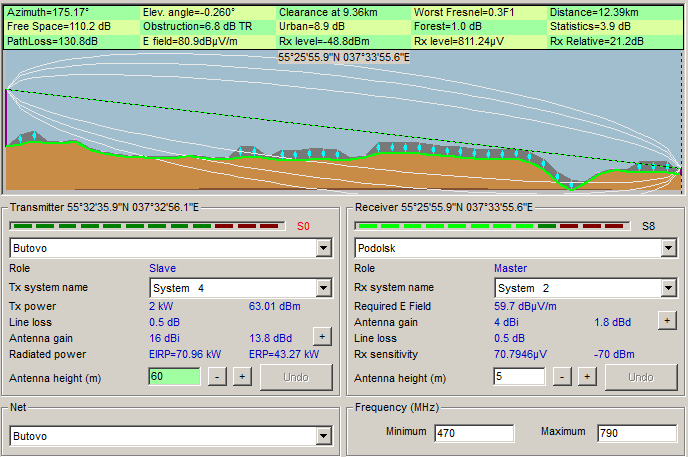Click the receiver S8 signal meter bar
The image size is (688, 457).
pos(492,226)
